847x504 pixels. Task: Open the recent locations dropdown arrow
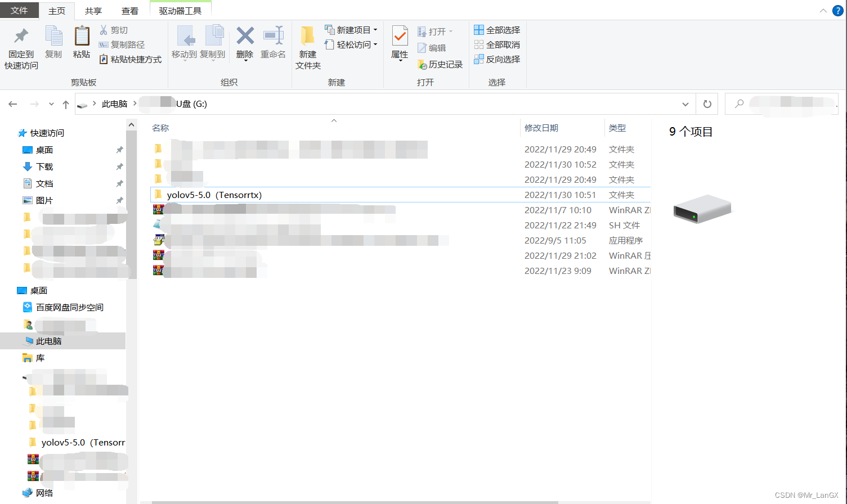[x=51, y=104]
